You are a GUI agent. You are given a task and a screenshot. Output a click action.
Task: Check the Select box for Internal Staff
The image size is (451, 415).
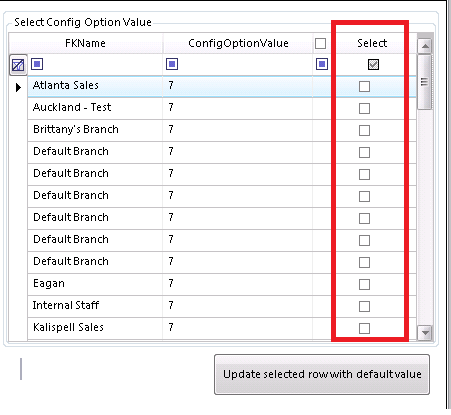[x=364, y=306]
